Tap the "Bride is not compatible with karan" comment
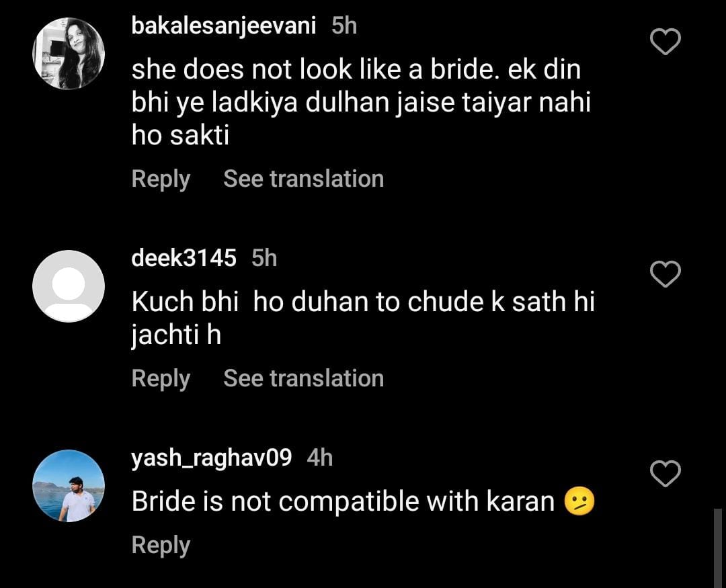 coord(343,502)
